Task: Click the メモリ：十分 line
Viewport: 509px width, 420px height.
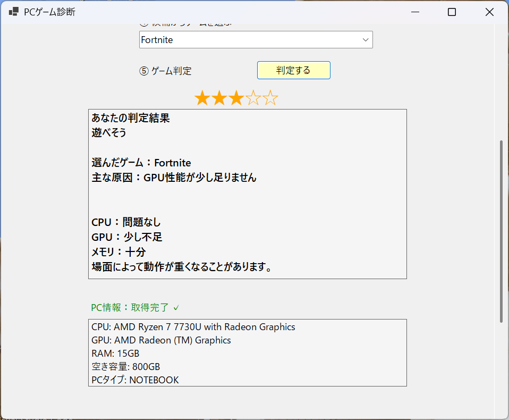Action: point(118,252)
